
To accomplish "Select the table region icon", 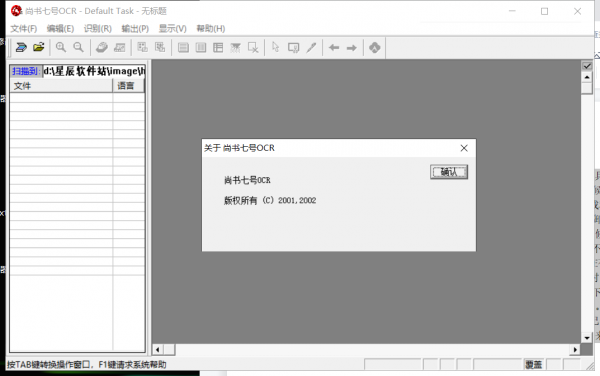I will [218, 47].
